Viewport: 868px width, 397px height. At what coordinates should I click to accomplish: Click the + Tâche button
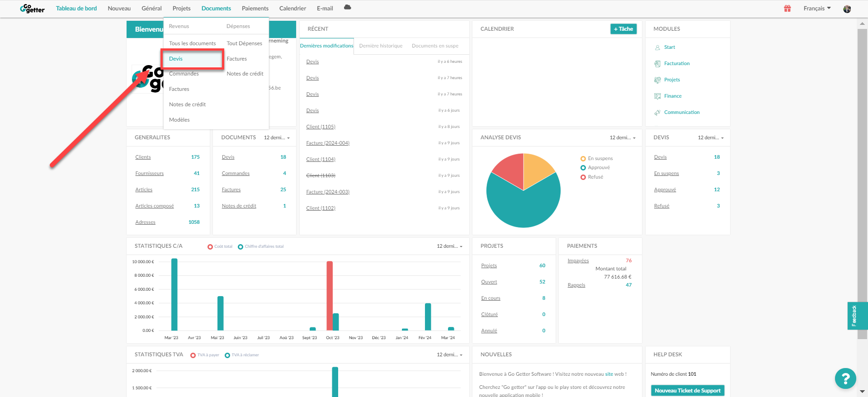pyautogui.click(x=623, y=29)
